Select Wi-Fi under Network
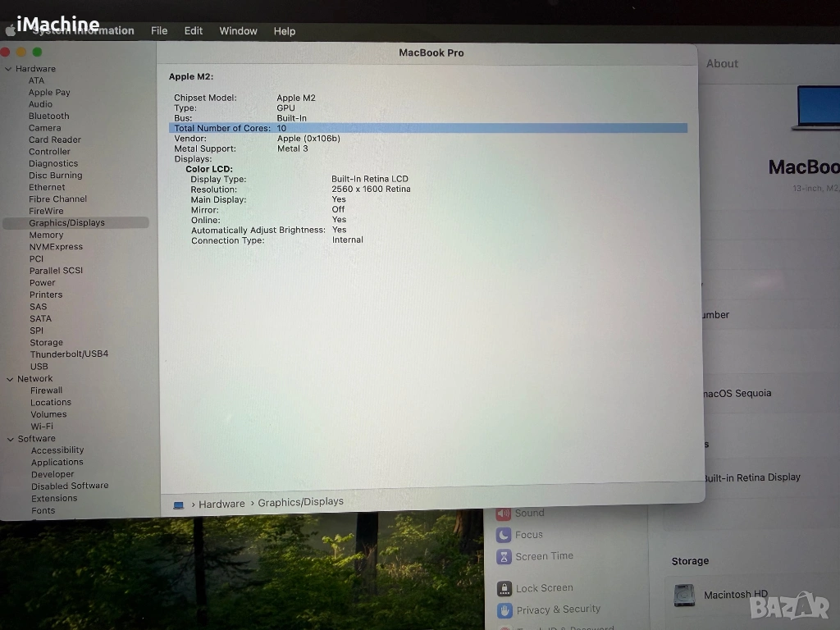The height and width of the screenshot is (630, 840). coord(42,427)
